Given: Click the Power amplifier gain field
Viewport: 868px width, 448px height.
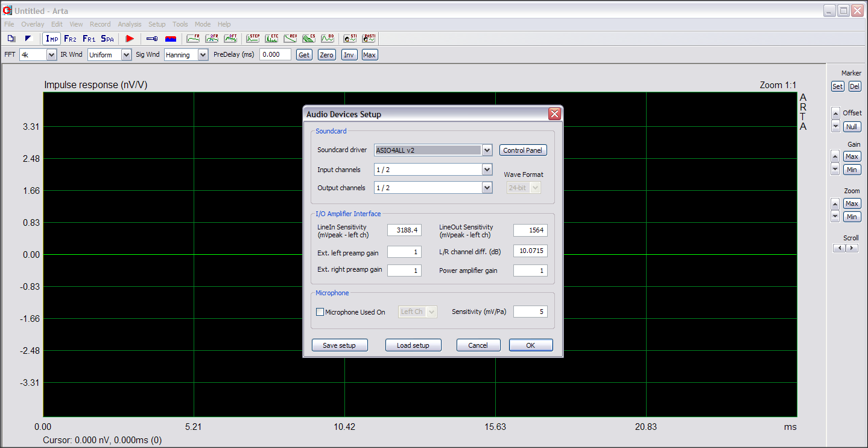Looking at the screenshot, I should (x=530, y=270).
